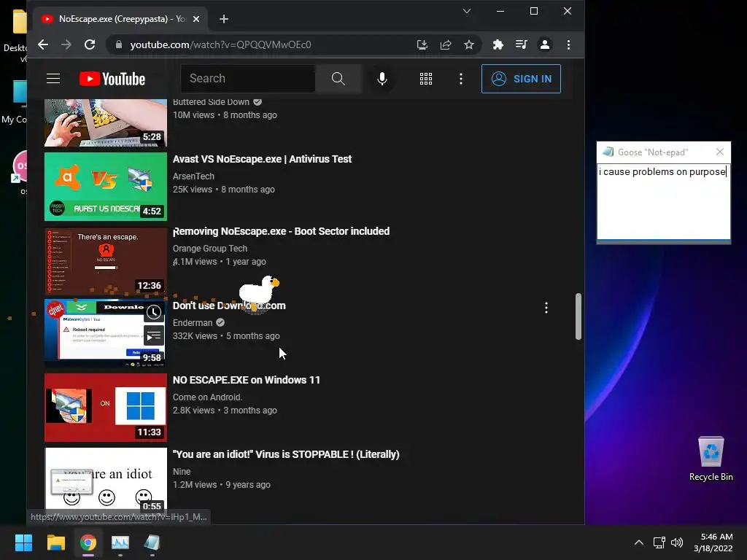This screenshot has width=747, height=560.
Task: Open 'NO ESCAPE.EXE on Windows 11' title
Action: [x=247, y=380]
